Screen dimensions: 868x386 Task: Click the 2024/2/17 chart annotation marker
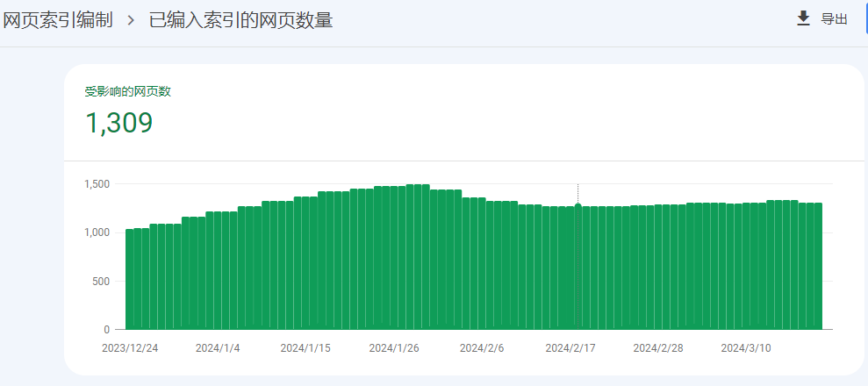click(577, 205)
